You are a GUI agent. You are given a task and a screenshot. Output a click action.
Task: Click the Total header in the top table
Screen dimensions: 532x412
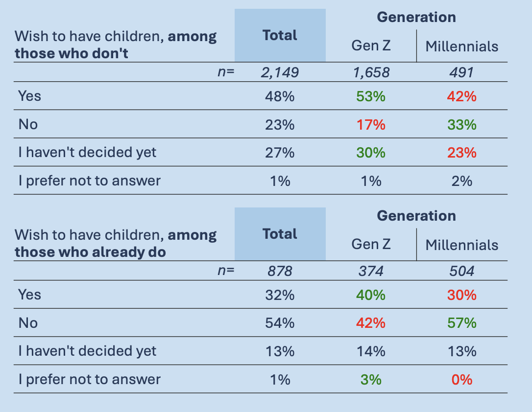click(280, 35)
